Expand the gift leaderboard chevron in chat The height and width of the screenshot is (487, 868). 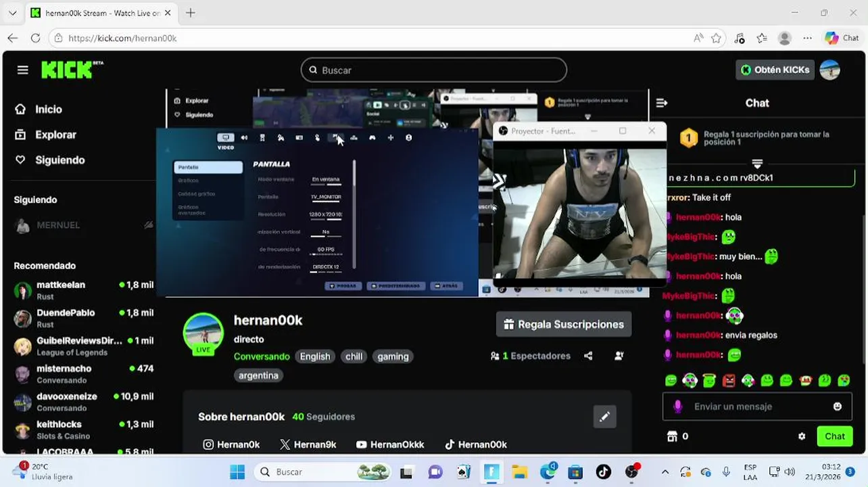tap(757, 164)
